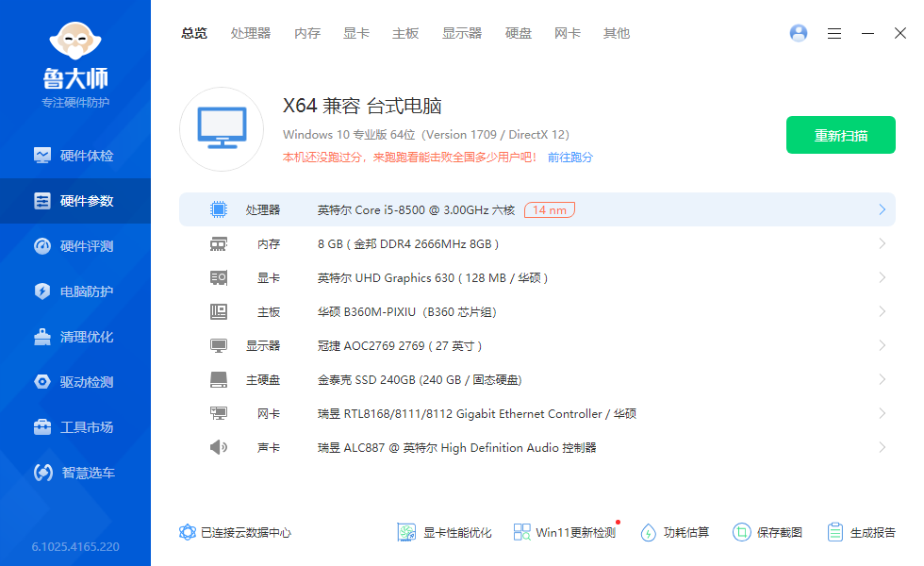The width and height of the screenshot is (924, 566).
Task: Open 智慧选车 in the sidebar
Action: click(75, 472)
